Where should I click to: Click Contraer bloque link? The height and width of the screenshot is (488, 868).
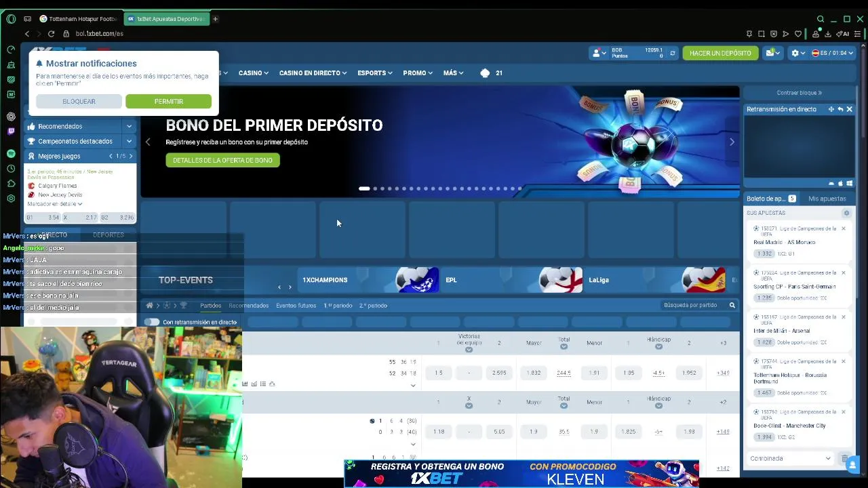[x=799, y=93]
